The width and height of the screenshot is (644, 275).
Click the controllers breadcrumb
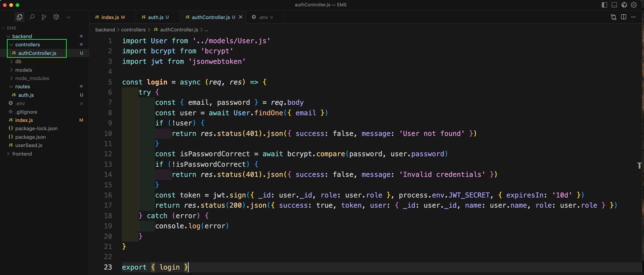pos(133,30)
